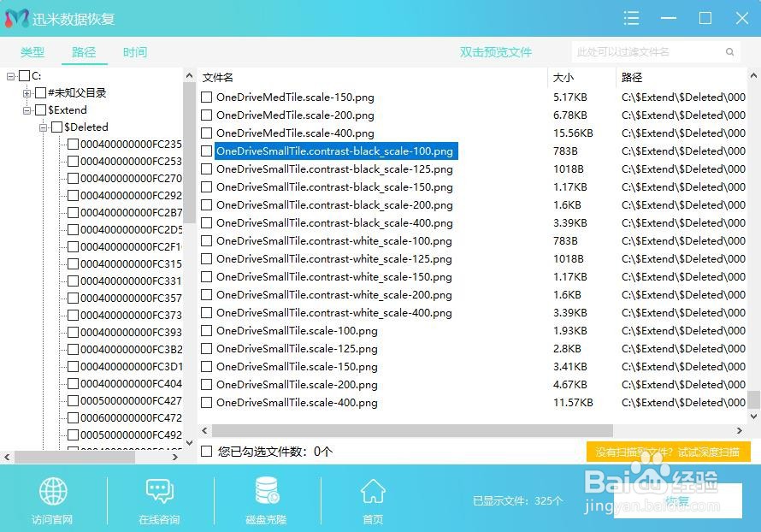The height and width of the screenshot is (532, 761).
Task: Close the data recovery window
Action: [x=741, y=19]
